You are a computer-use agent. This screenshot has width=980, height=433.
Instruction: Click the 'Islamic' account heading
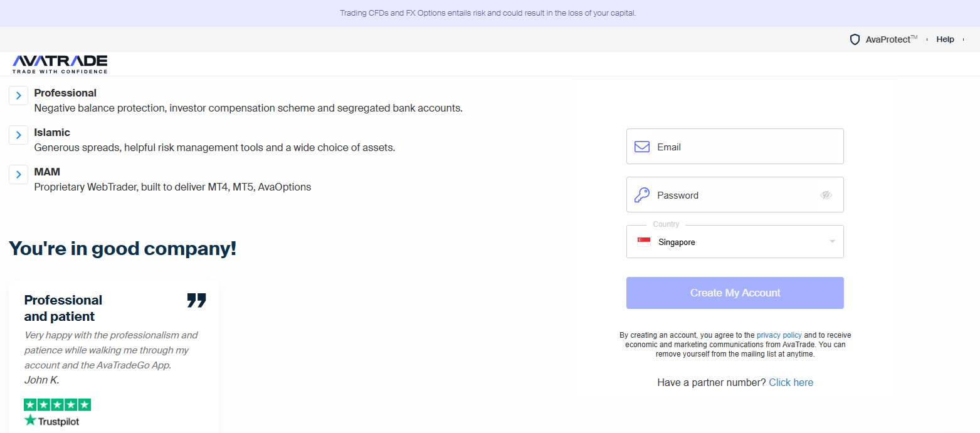(52, 132)
